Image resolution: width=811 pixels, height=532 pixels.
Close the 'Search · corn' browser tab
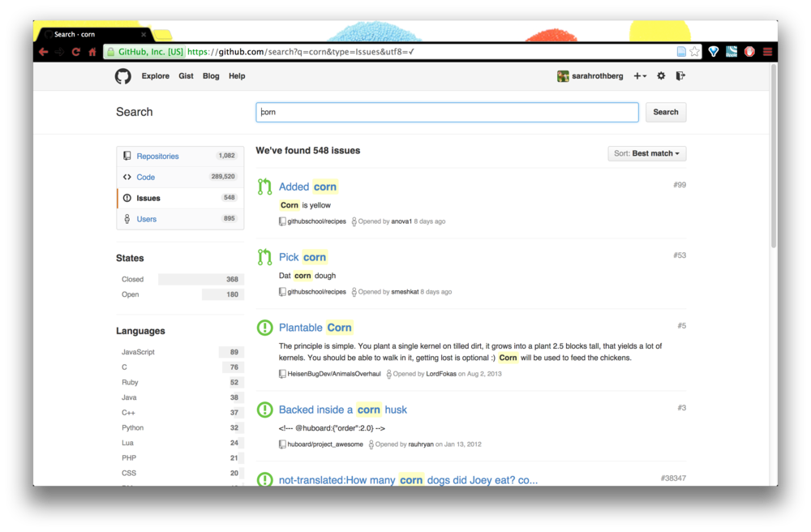point(144,35)
